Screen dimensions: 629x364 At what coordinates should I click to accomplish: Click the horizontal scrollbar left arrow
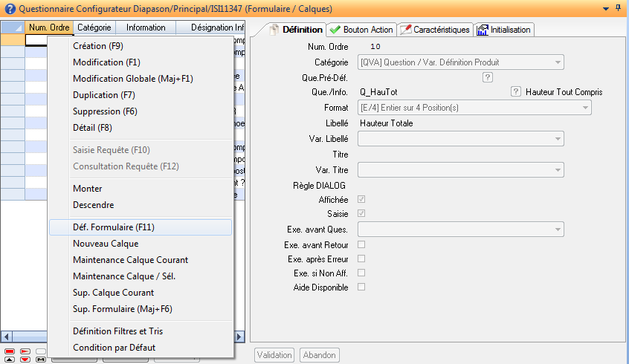tap(6, 336)
